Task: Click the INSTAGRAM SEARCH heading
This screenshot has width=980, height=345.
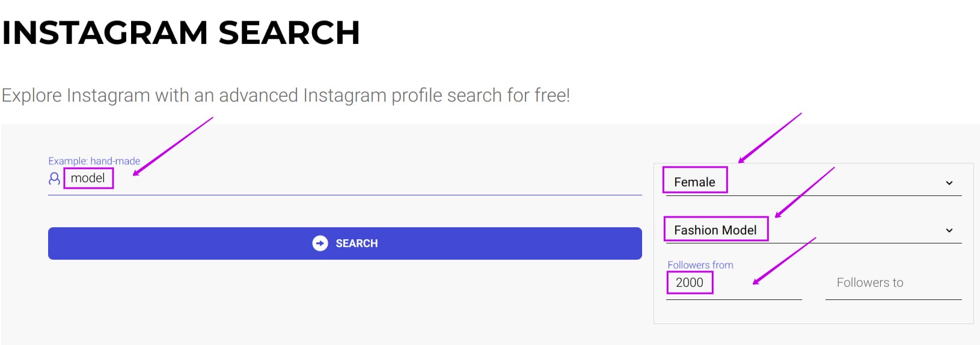Action: click(x=181, y=32)
